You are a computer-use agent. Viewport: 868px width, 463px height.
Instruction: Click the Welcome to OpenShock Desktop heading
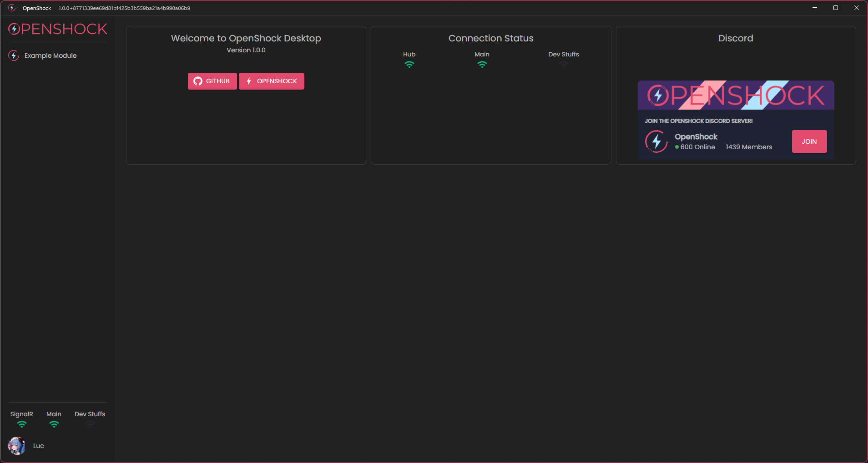[x=246, y=38]
